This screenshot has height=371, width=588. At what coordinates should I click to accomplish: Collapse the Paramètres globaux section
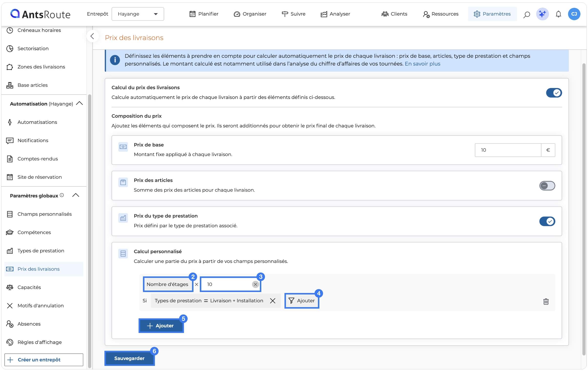[x=76, y=195]
